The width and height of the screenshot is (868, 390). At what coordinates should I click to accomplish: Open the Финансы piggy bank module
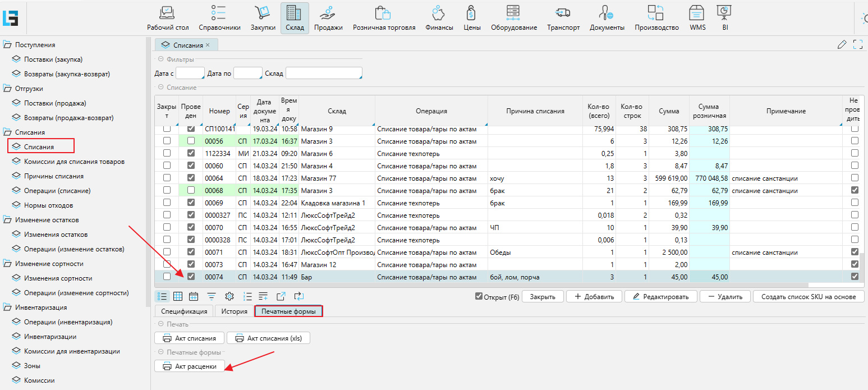pyautogui.click(x=439, y=18)
